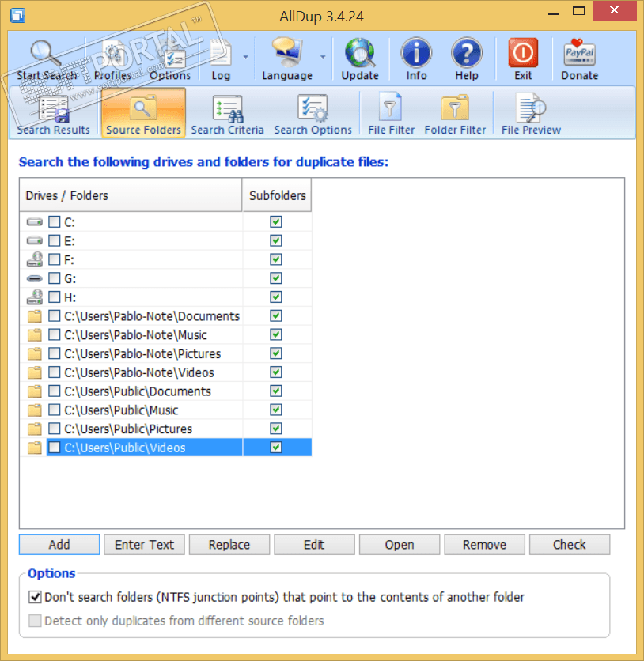Enable the Public\Documents folder checkbox

pyautogui.click(x=54, y=391)
